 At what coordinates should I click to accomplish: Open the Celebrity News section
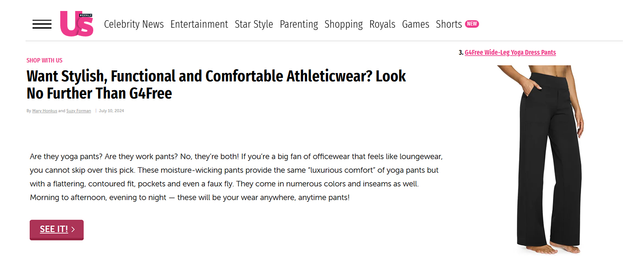click(134, 24)
